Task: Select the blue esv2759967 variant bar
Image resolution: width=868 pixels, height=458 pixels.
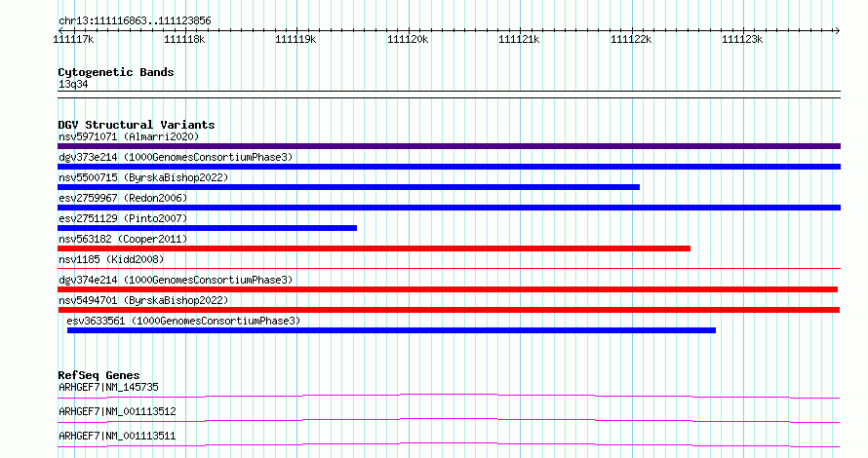Action: 449,208
